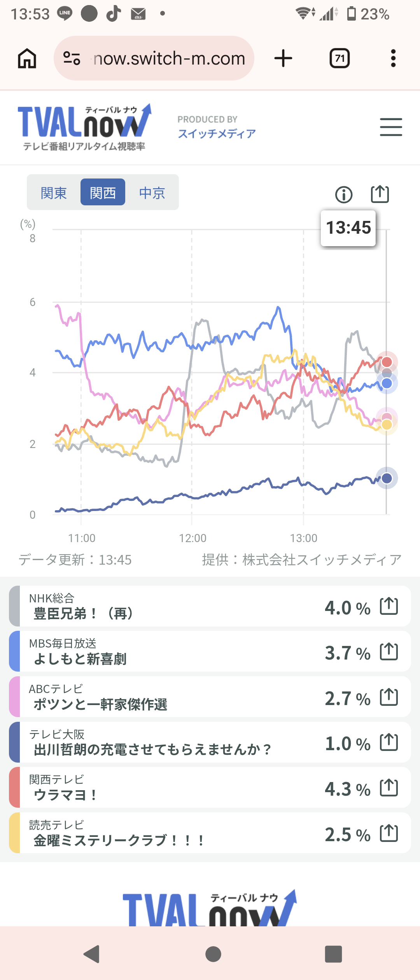Open a new browser tab
Viewport: 420px width, 980px height.
click(283, 58)
